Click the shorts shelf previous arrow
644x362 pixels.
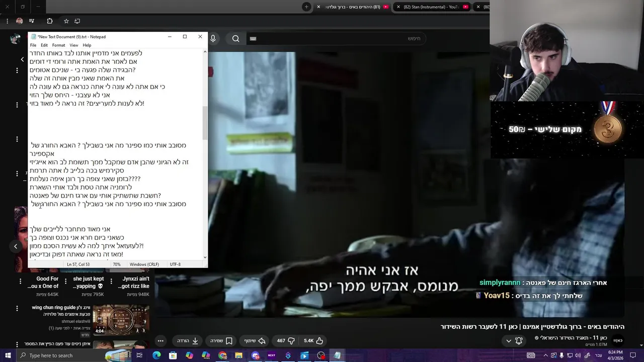coord(16,246)
